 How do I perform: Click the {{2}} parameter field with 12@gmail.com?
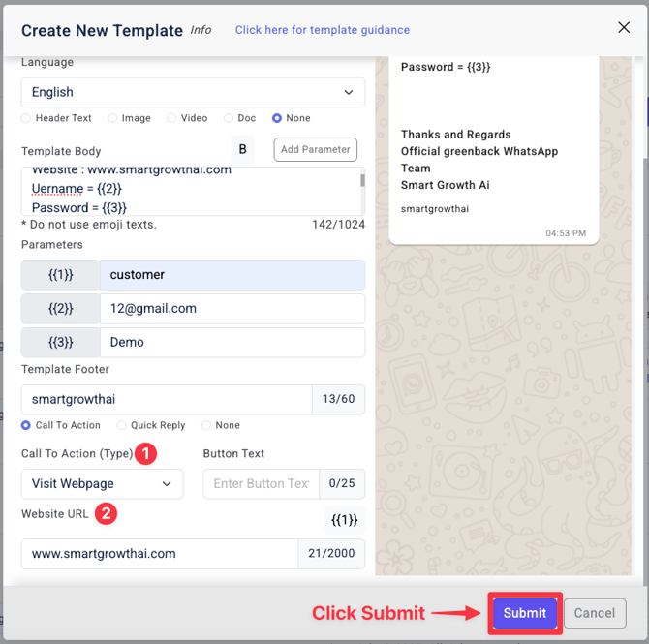[x=232, y=308]
